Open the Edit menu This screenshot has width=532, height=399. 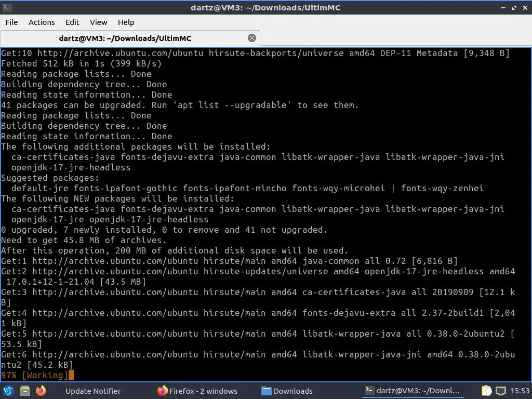pos(72,22)
